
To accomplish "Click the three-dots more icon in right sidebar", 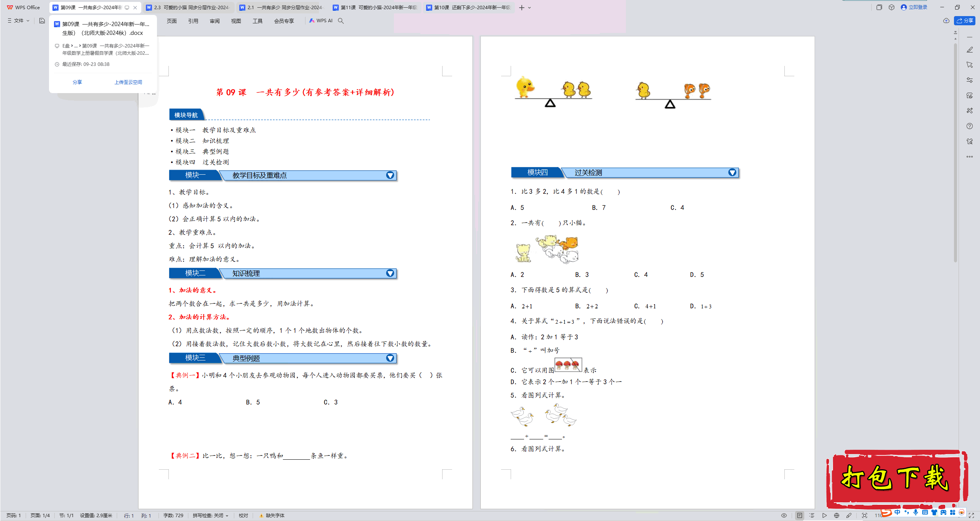I will [x=970, y=156].
